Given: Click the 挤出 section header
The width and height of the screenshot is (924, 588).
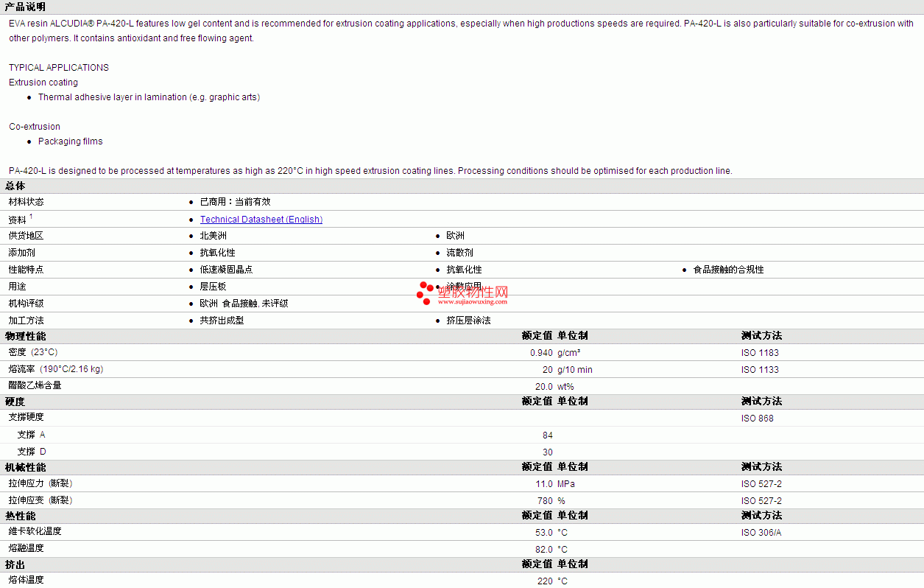Looking at the screenshot, I should [15, 564].
